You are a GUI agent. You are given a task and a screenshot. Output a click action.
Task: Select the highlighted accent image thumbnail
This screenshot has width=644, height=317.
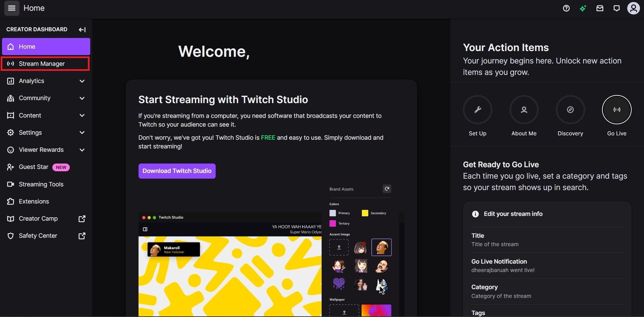pyautogui.click(x=382, y=247)
